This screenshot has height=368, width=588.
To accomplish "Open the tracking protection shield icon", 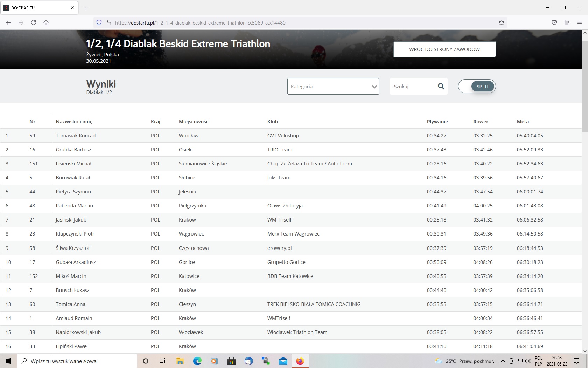I will (x=99, y=22).
